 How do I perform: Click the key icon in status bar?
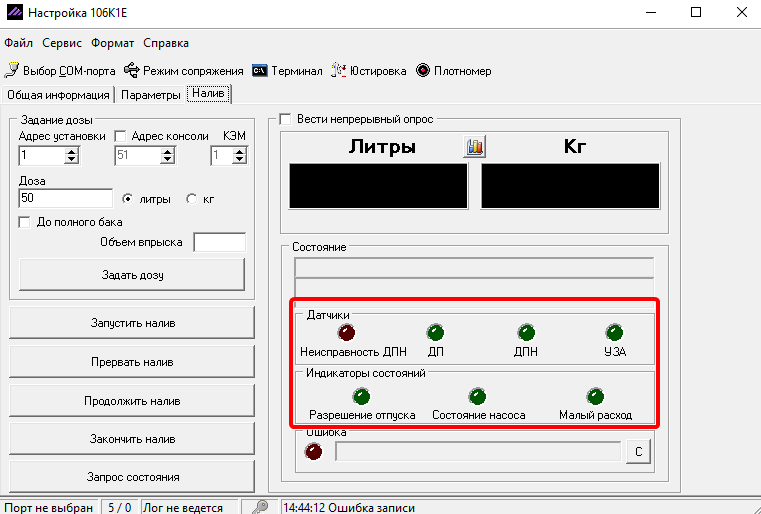260,507
